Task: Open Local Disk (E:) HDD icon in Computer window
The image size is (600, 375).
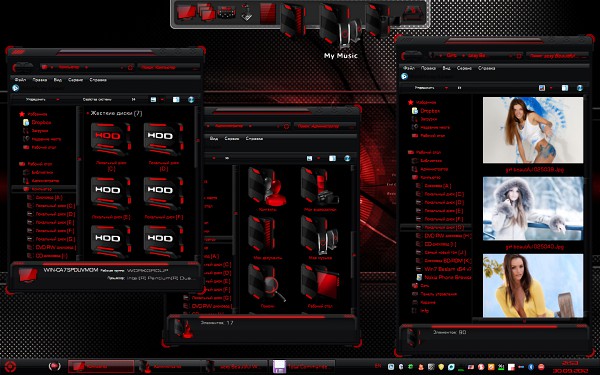Action: [111, 194]
